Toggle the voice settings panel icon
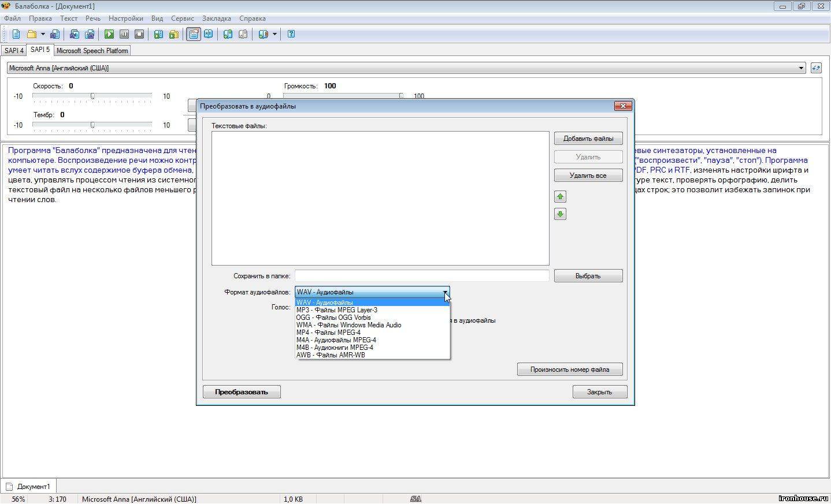Screen dimensions: 831x504 pyautogui.click(x=194, y=34)
